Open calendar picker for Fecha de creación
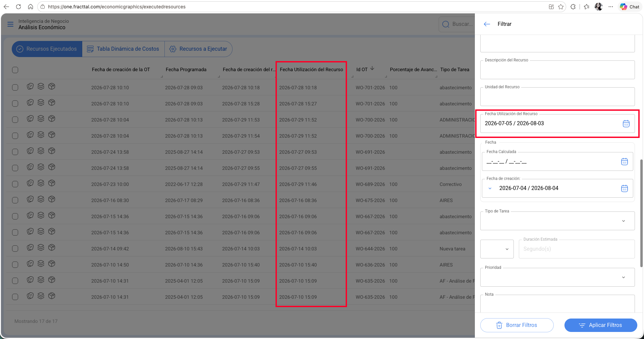 coord(624,188)
